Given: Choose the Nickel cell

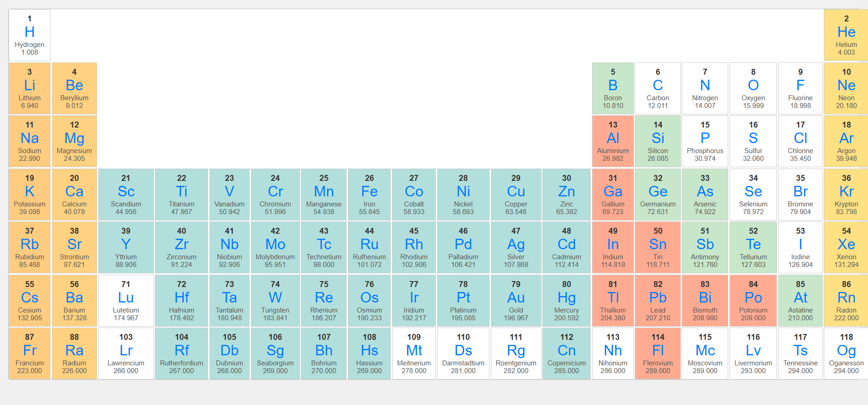Looking at the screenshot, I should (x=463, y=195).
